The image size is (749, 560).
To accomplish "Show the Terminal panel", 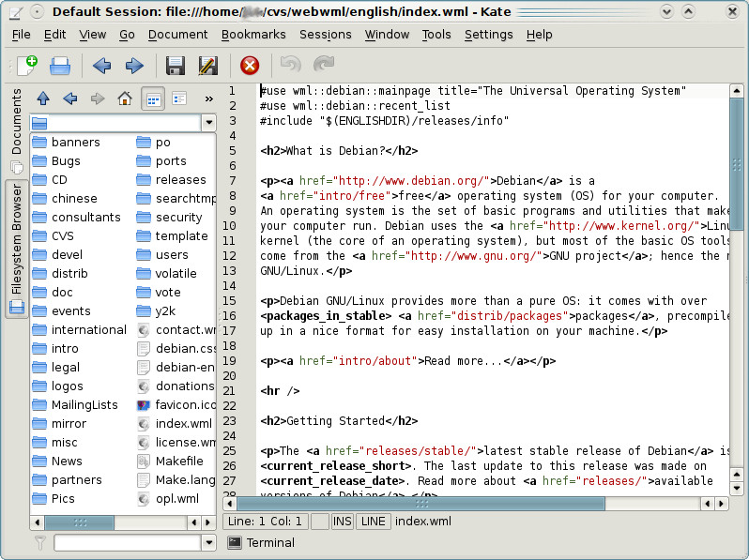I will coord(261,542).
